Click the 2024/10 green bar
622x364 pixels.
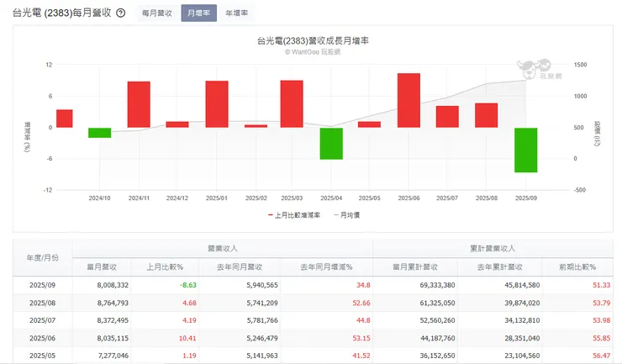99,133
